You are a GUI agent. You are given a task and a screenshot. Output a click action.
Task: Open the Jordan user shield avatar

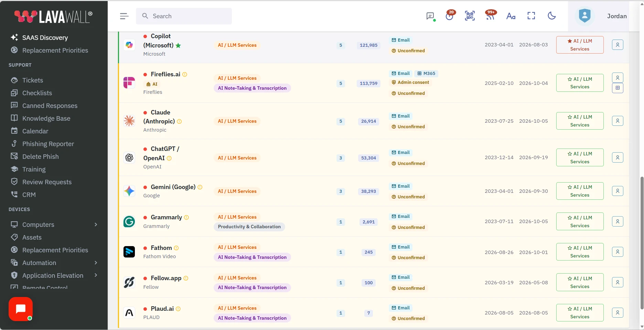click(584, 16)
